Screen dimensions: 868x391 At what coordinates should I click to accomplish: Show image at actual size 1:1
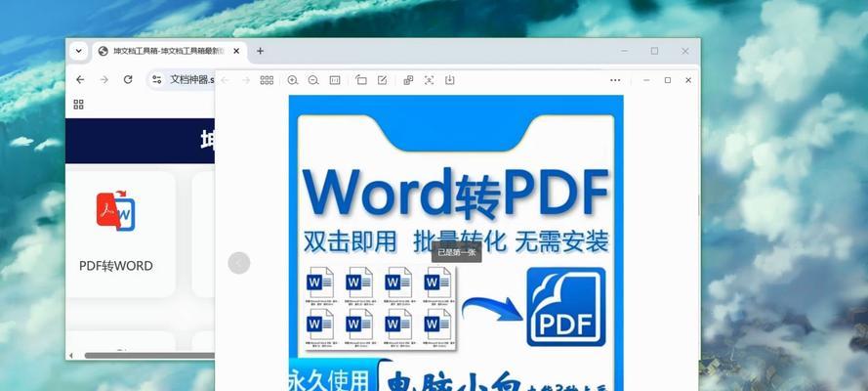pos(335,80)
